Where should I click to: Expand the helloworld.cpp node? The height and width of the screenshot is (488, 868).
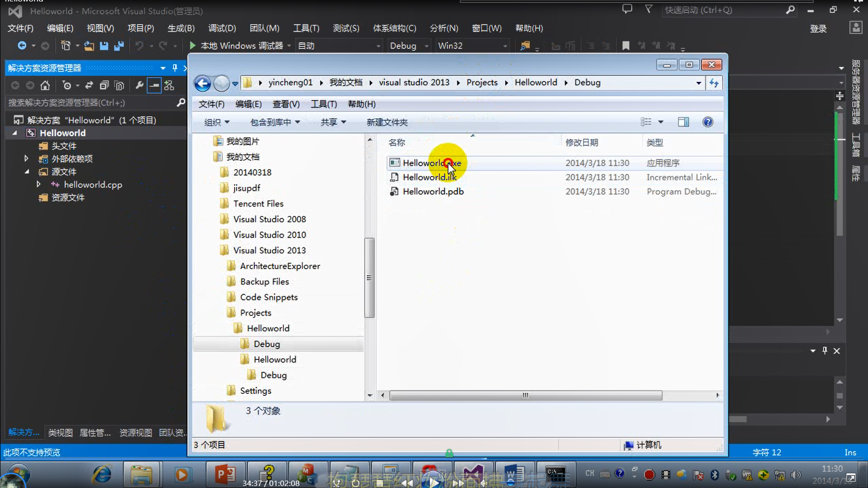coord(38,184)
